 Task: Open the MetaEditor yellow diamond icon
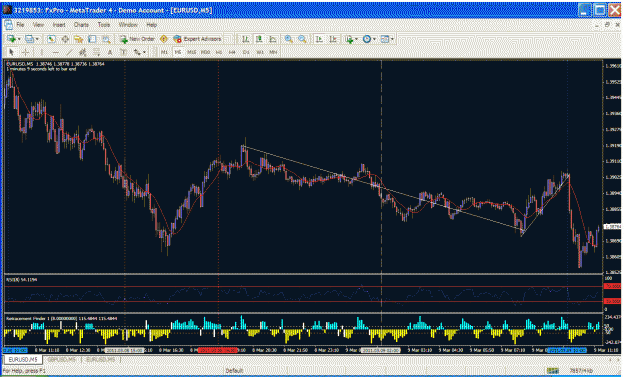(x=163, y=39)
